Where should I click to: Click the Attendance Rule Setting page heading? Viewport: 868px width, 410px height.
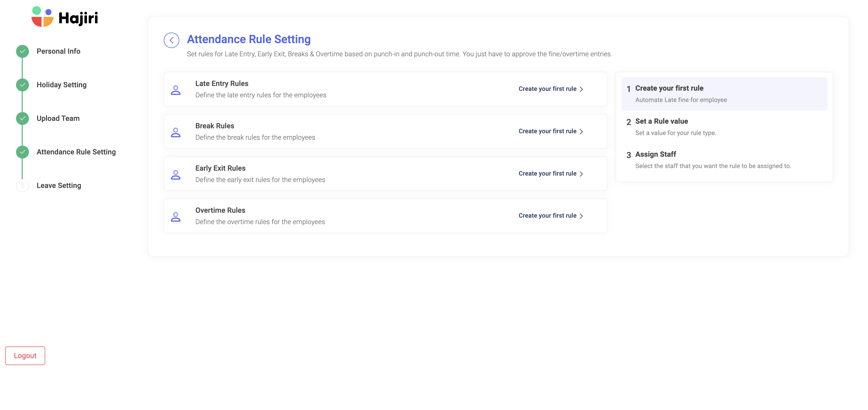coord(249,40)
